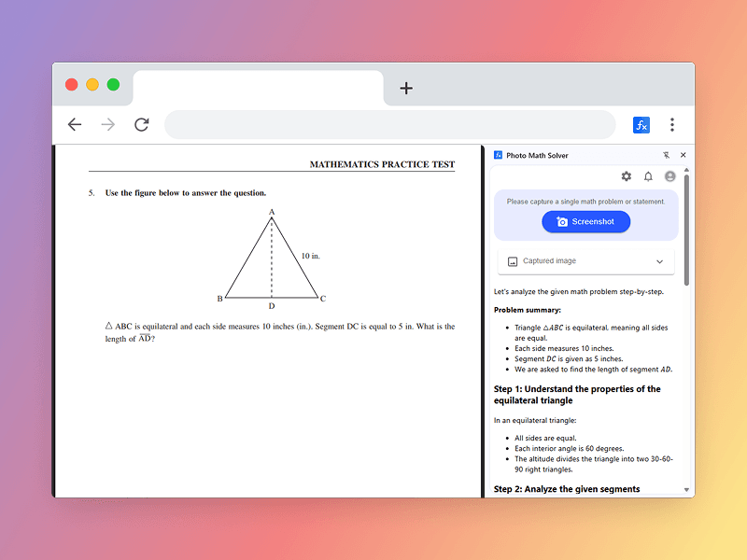Viewport: 747px width, 560px height.
Task: Go back to the previous page
Action: click(75, 125)
